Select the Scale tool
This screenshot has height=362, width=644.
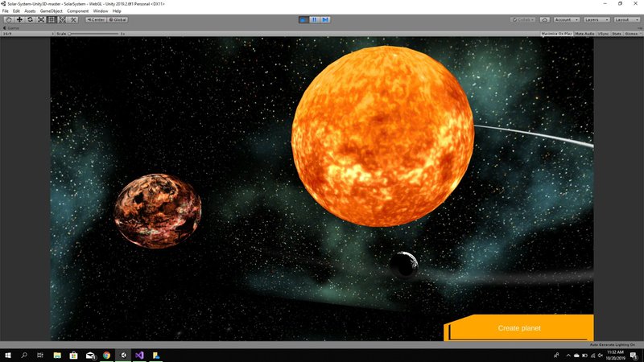click(41, 19)
